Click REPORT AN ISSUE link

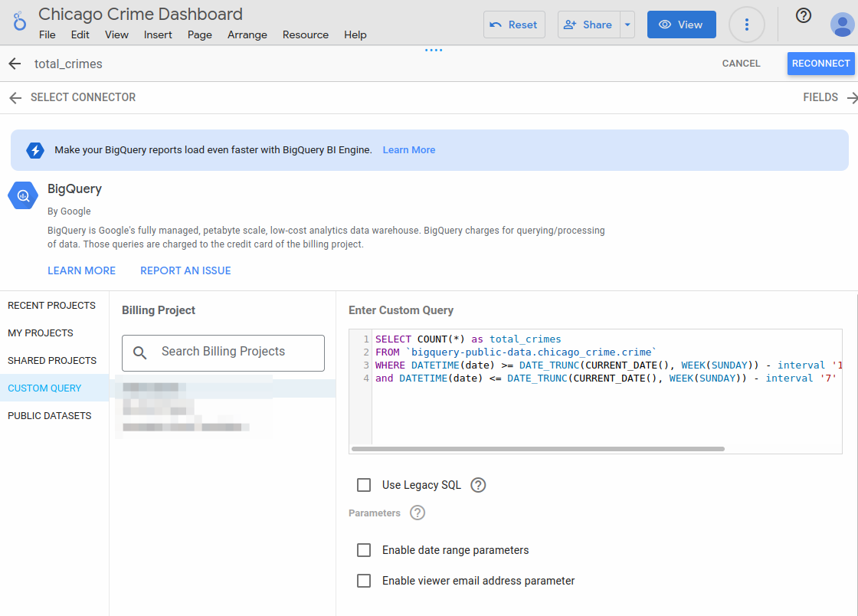(x=185, y=270)
